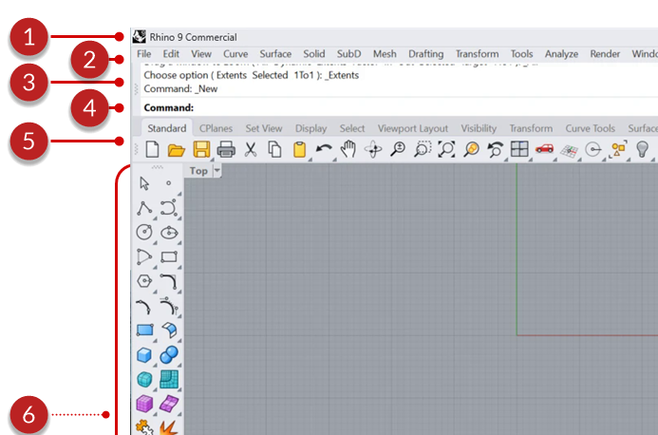Select the Polyline tool

click(x=144, y=208)
